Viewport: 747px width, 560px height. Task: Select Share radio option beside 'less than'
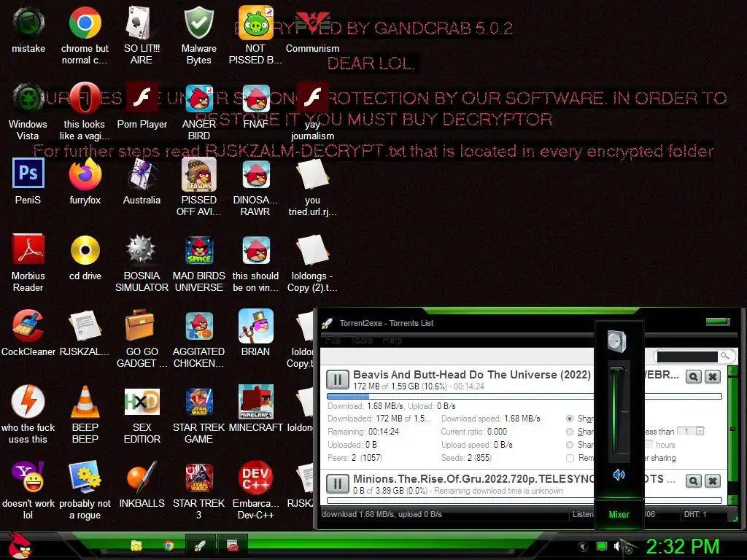569,432
